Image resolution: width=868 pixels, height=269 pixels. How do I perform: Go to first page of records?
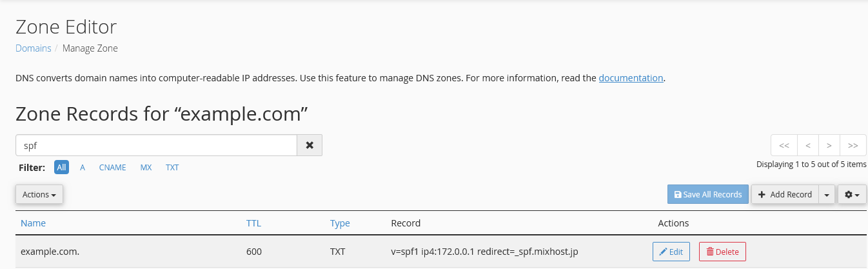(x=784, y=145)
